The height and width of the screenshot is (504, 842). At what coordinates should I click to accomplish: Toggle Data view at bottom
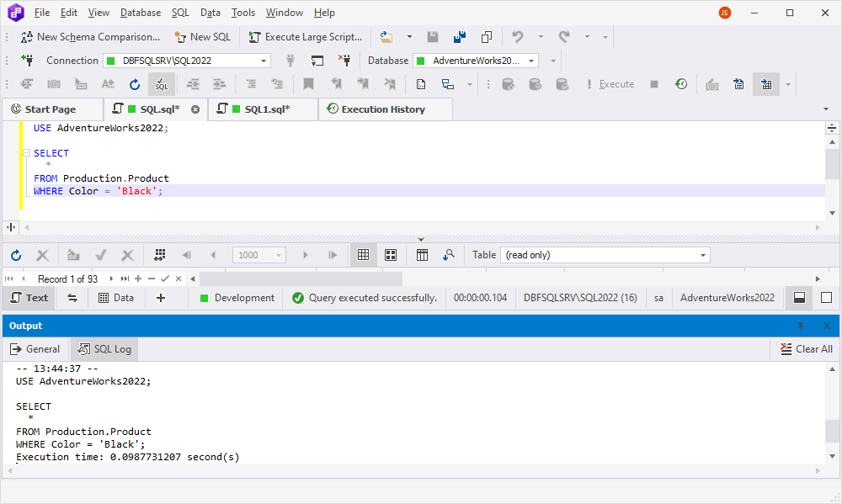click(x=116, y=298)
